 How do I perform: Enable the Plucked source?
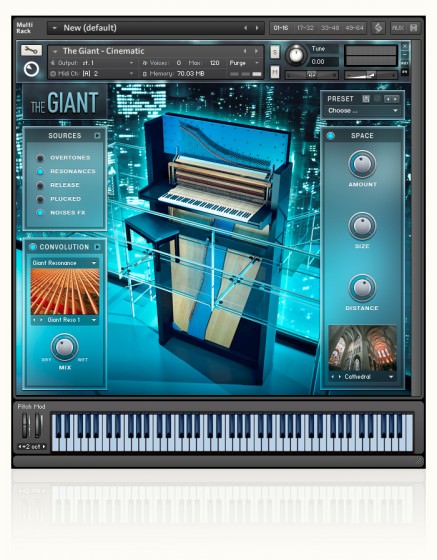point(40,199)
